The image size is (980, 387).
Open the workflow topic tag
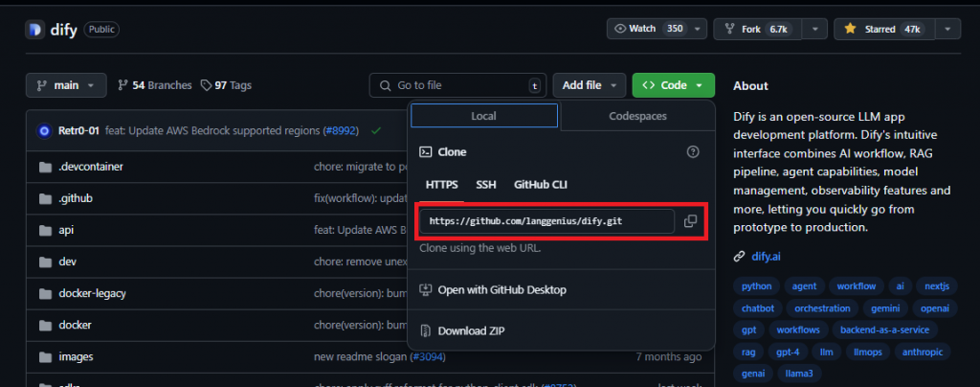coord(857,286)
